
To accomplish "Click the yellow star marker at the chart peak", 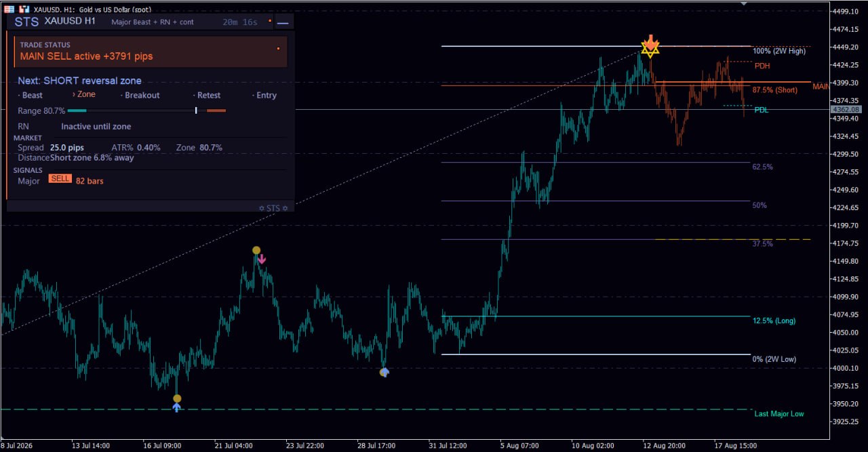I will [x=650, y=49].
